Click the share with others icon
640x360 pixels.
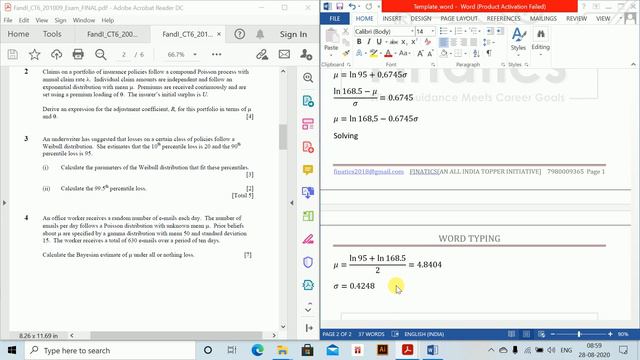(x=306, y=54)
